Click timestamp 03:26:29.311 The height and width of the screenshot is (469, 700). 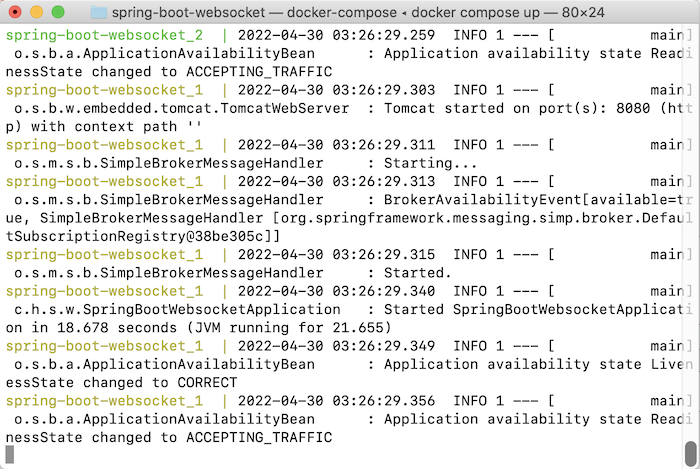[383, 145]
